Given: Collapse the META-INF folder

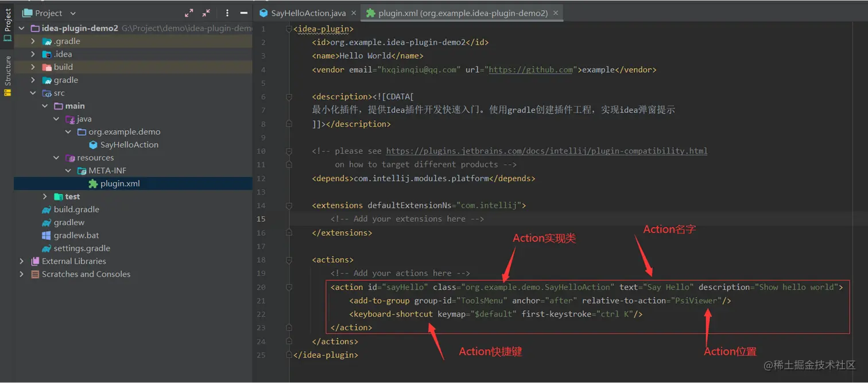Looking at the screenshot, I should click(68, 171).
